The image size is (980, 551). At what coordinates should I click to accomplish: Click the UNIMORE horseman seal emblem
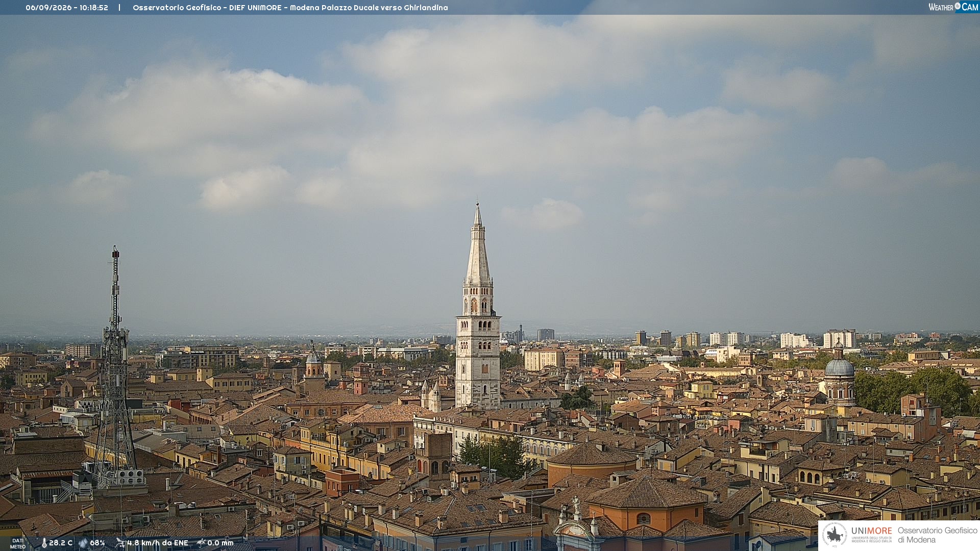pyautogui.click(x=835, y=535)
